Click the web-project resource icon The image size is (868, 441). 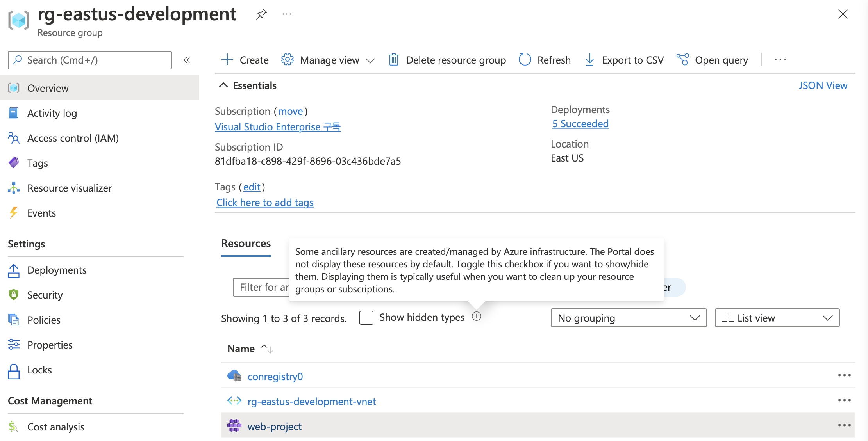coord(234,425)
